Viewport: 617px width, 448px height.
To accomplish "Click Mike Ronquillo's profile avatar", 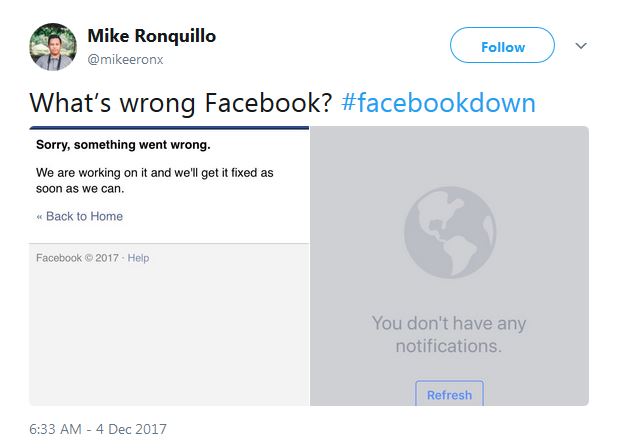I will [53, 46].
